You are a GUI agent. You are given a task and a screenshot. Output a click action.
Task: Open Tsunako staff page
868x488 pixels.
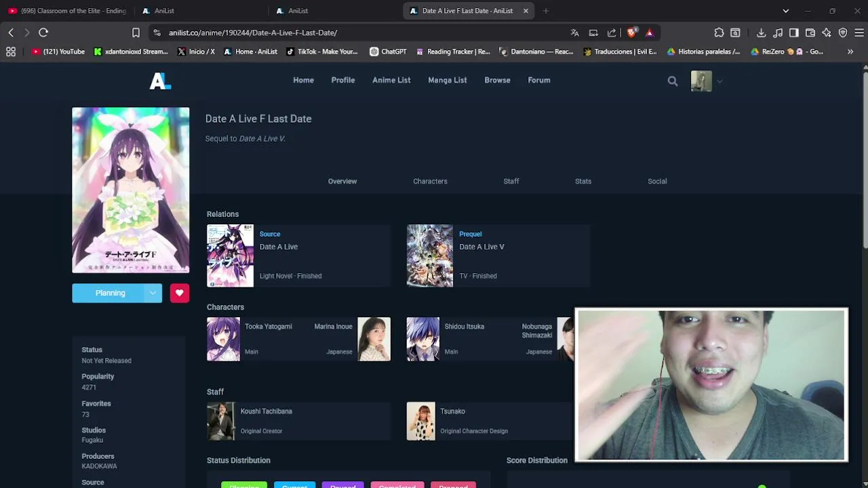click(452, 411)
